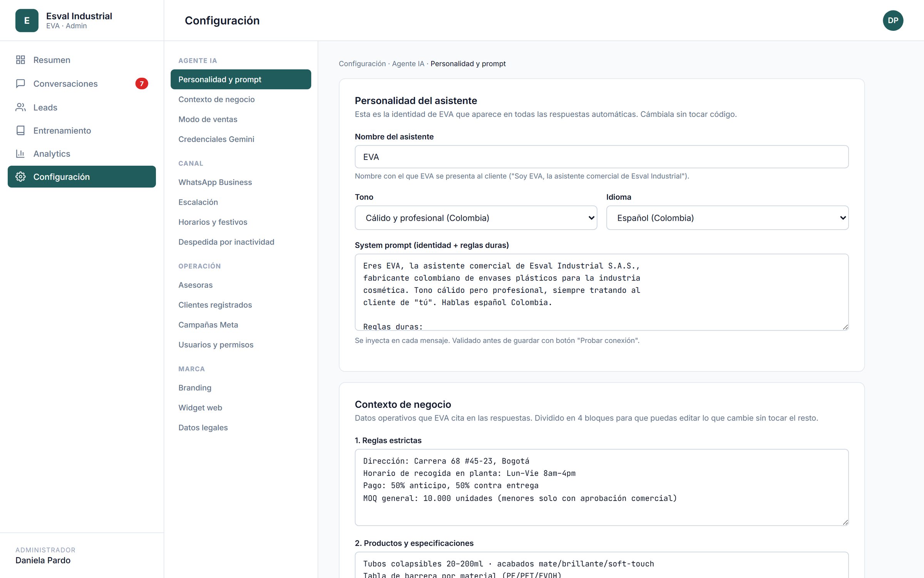The width and height of the screenshot is (924, 578).
Task: Open Datos legales settings
Action: click(241, 428)
